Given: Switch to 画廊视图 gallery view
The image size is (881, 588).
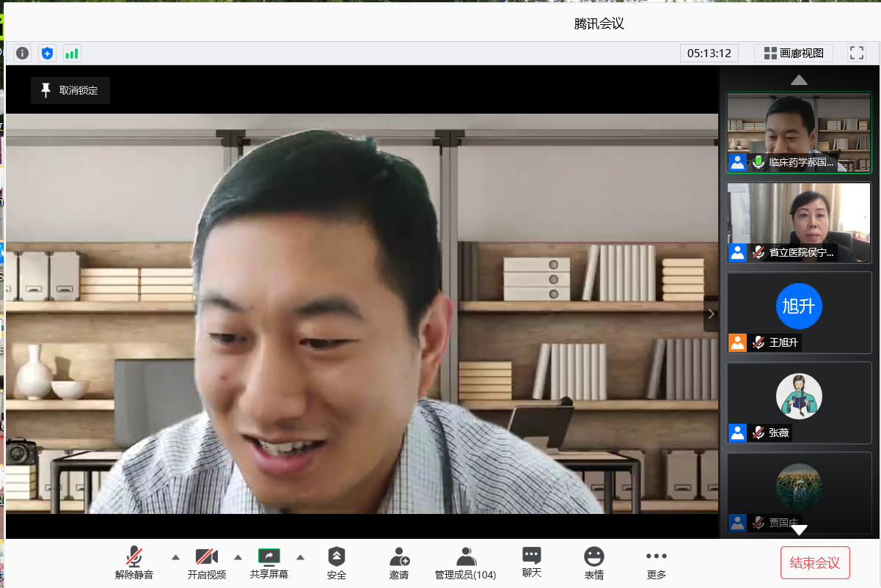Looking at the screenshot, I should pos(794,53).
